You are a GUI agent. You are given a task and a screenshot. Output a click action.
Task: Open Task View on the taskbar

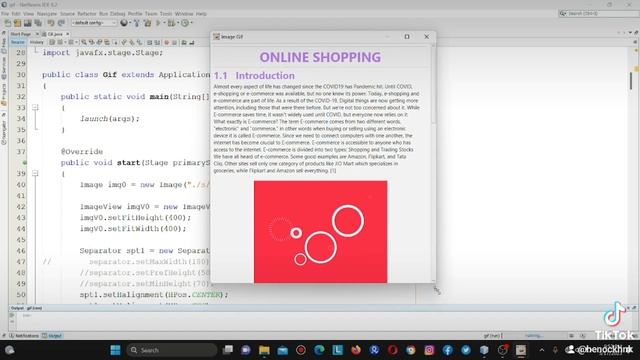pos(227,350)
